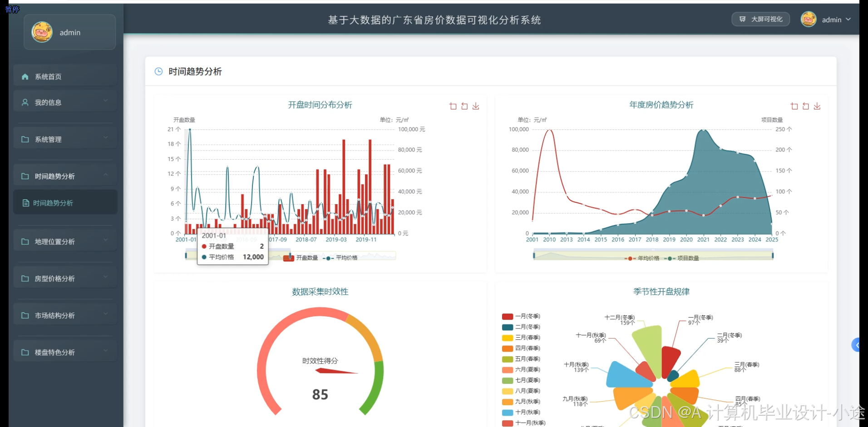The width and height of the screenshot is (868, 427).
Task: Click the user icon beside 我的信息
Action: (x=25, y=103)
